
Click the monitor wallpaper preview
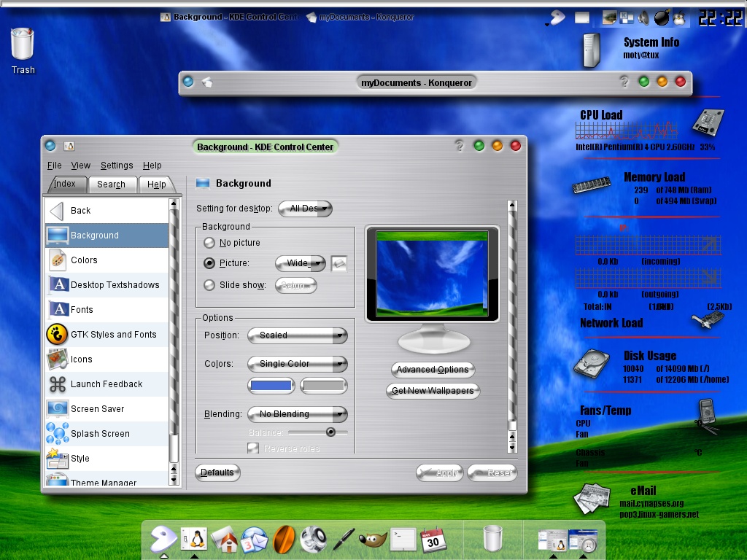click(x=432, y=274)
